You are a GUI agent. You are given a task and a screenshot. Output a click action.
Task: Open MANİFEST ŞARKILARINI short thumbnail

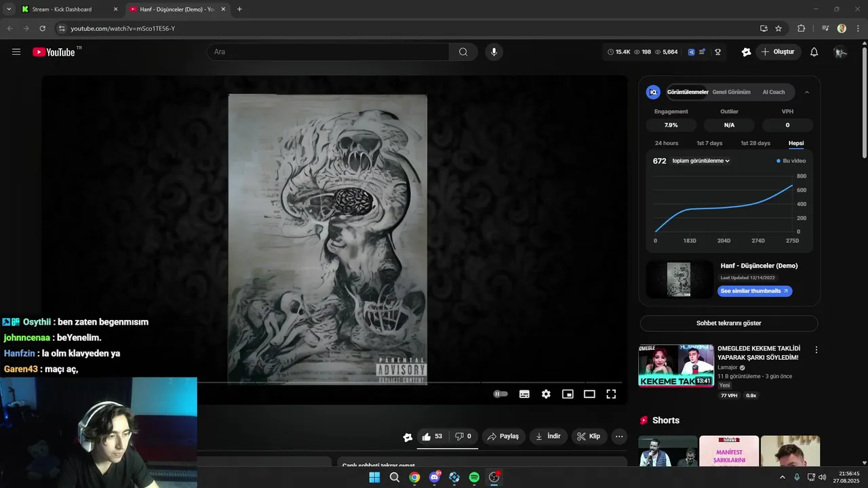(729, 451)
